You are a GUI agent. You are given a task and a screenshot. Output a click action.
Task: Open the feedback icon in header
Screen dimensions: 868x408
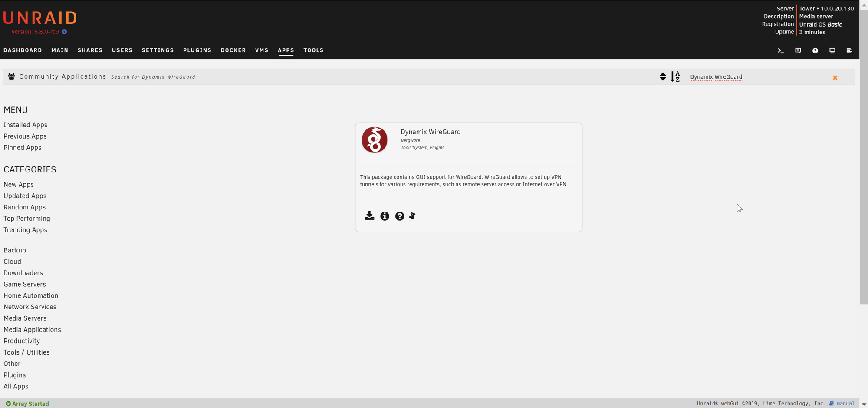(x=798, y=50)
